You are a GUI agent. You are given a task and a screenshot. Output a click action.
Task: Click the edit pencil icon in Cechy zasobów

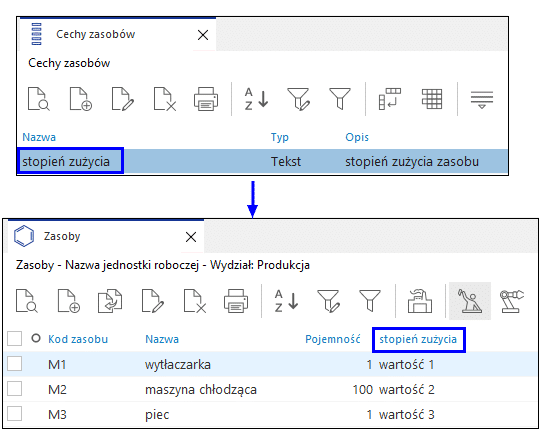(x=123, y=99)
